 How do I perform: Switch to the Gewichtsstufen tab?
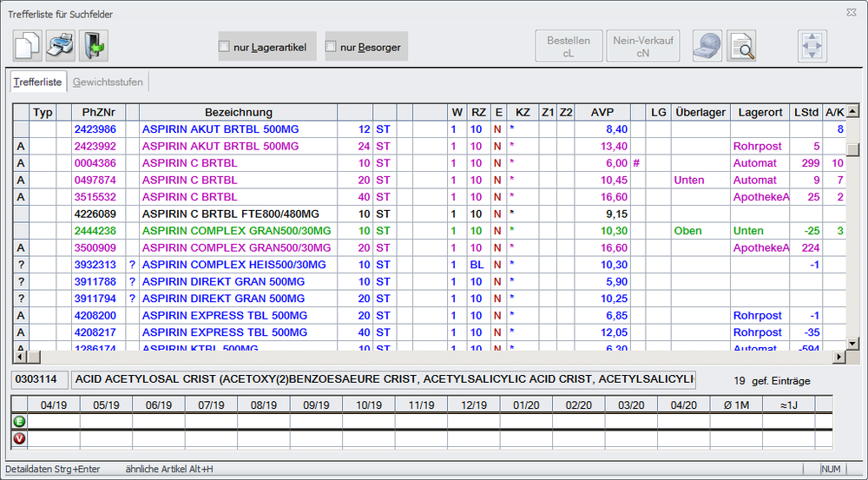point(108,82)
